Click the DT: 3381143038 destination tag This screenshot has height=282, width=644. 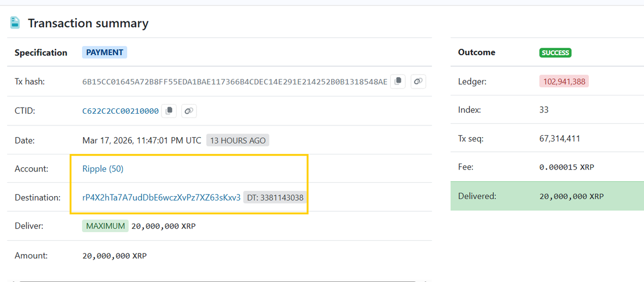coord(275,197)
